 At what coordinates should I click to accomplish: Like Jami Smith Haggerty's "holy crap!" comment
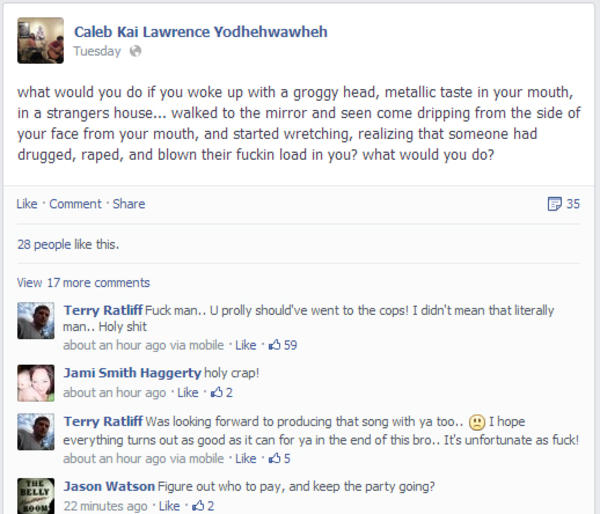[187, 392]
